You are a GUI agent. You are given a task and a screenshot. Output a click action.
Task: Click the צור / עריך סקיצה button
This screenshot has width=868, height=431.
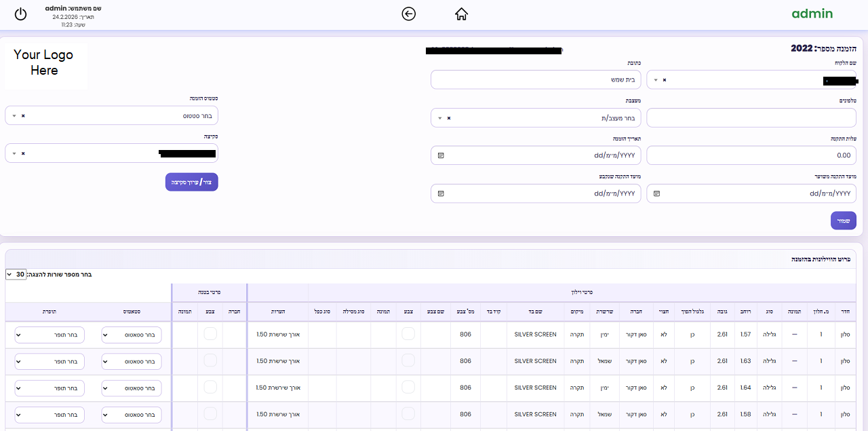pos(191,182)
